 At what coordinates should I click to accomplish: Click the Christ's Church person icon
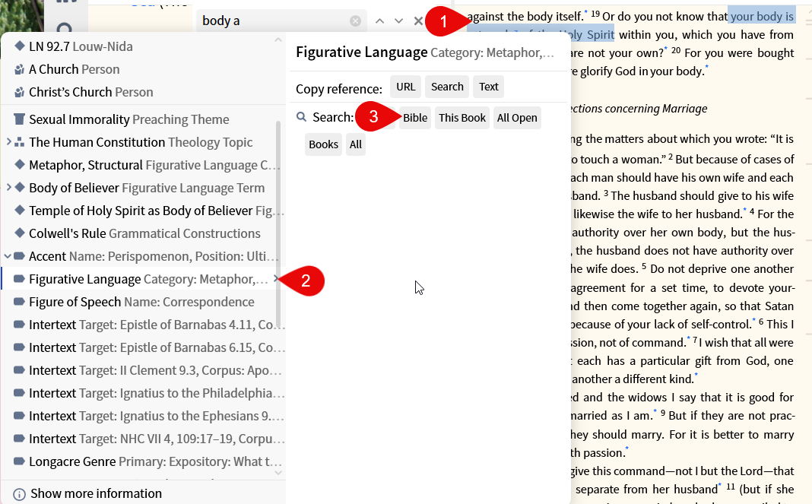click(x=19, y=92)
